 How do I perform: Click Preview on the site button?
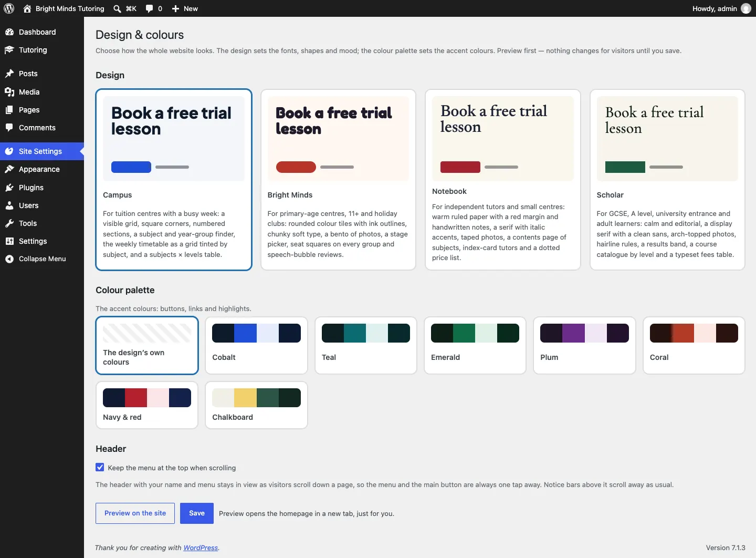pos(135,513)
